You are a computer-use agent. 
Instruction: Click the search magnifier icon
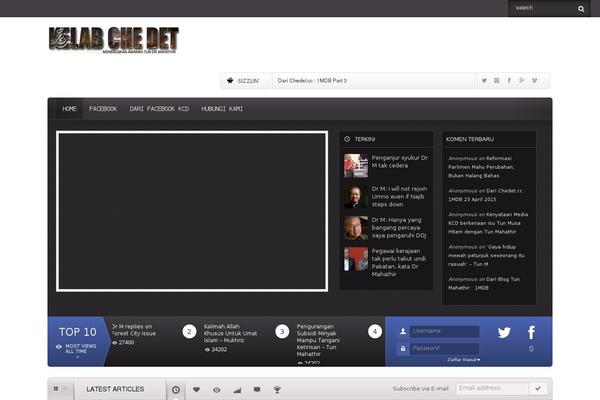(x=581, y=8)
